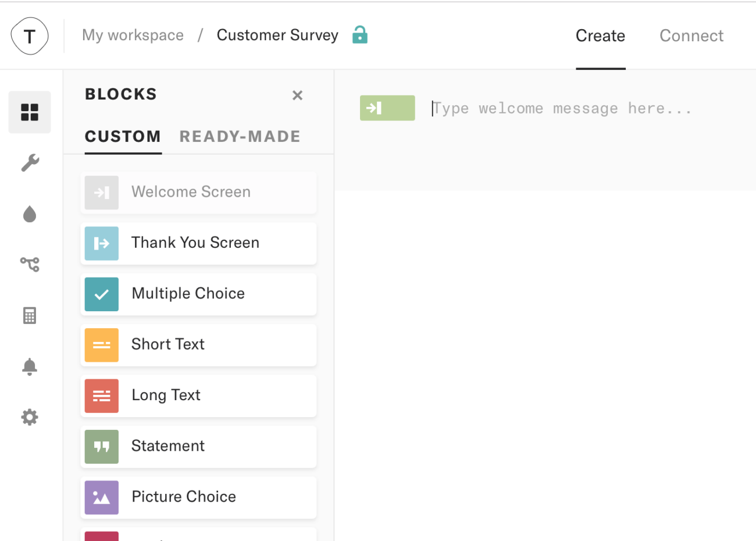Open the gear settings icon in sidebar

click(x=30, y=417)
